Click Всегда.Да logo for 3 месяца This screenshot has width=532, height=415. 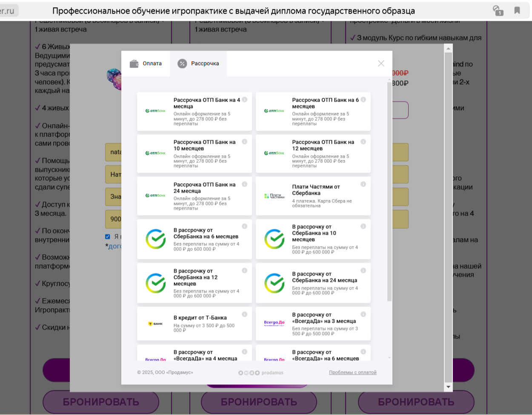(x=274, y=323)
